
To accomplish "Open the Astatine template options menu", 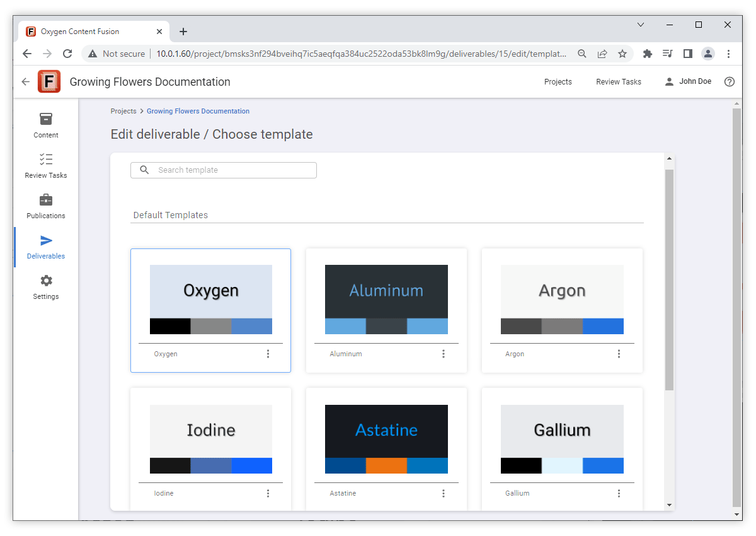I will click(444, 493).
